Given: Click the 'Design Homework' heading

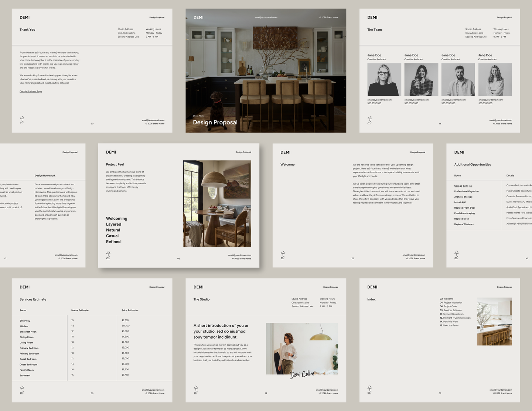Looking at the screenshot, I should (x=45, y=175).
